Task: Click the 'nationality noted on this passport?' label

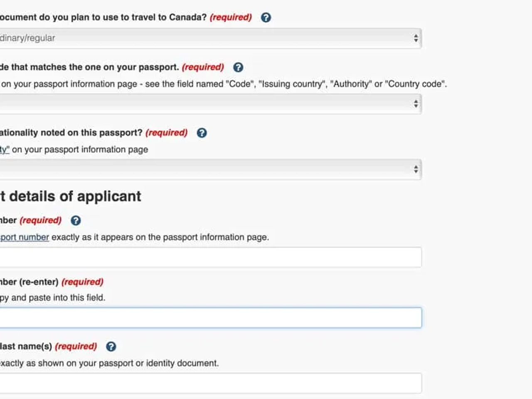Action: [71, 133]
